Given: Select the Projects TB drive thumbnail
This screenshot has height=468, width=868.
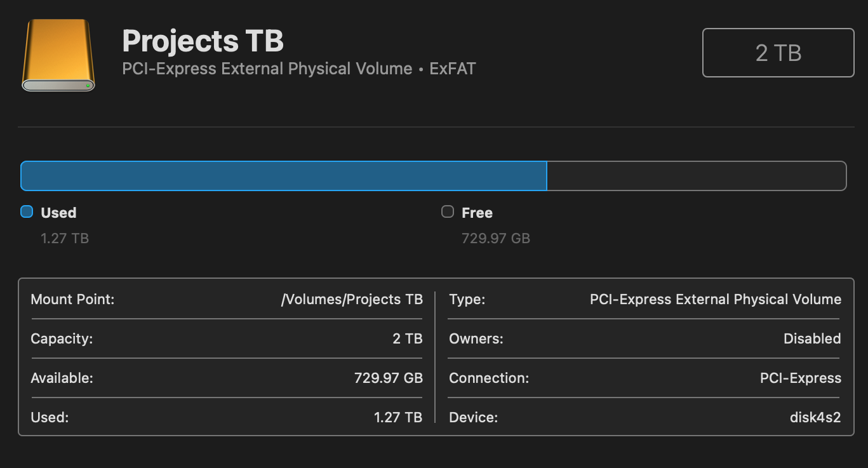Looking at the screenshot, I should click(58, 54).
